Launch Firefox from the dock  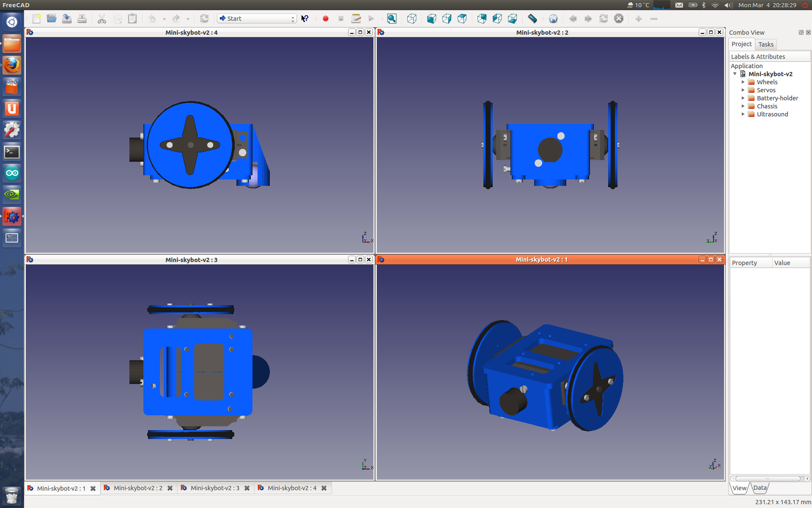pos(11,65)
